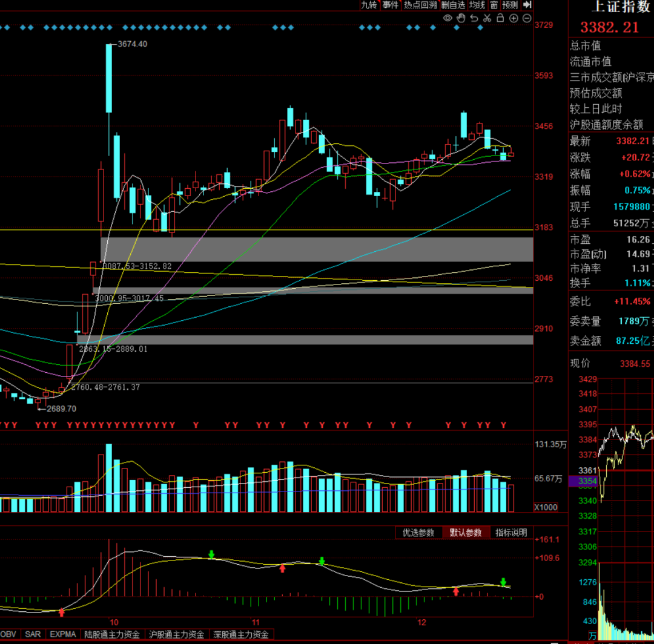This screenshot has width=654, height=644.
Task: Open the 预测 forecast tool
Action: click(510, 5)
